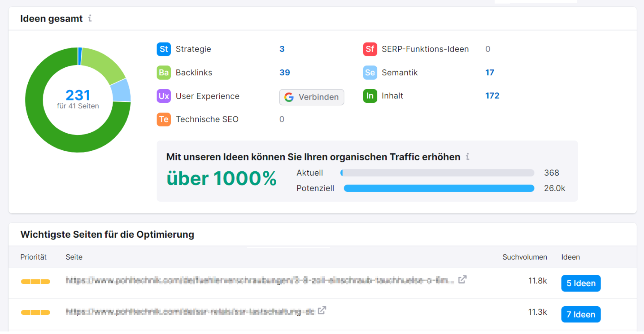Click the SERP-Funktions-Ideen 'Sf' icon
Viewport: 644px width, 334px height.
coord(370,49)
